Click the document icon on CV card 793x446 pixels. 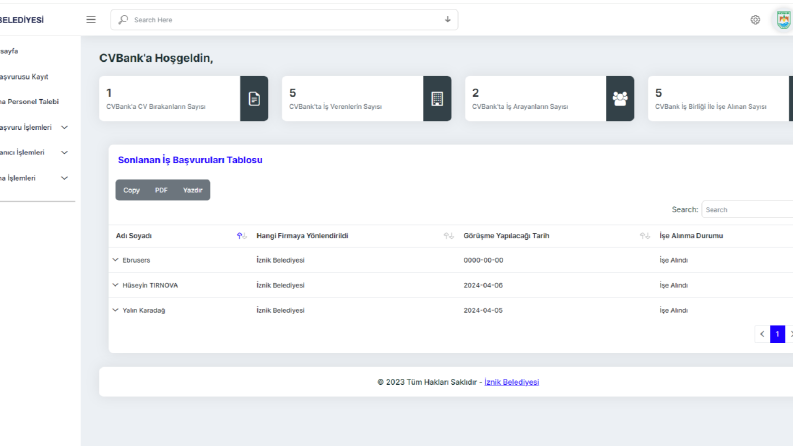[254, 99]
